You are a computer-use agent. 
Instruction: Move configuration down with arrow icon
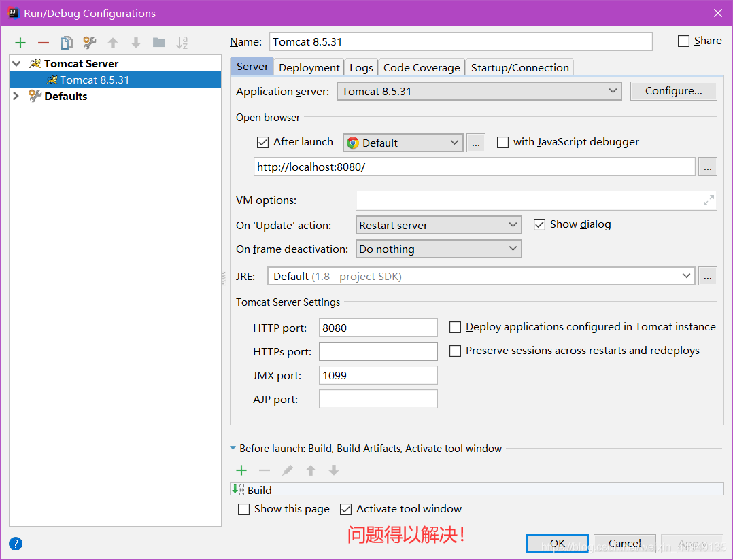tap(135, 42)
